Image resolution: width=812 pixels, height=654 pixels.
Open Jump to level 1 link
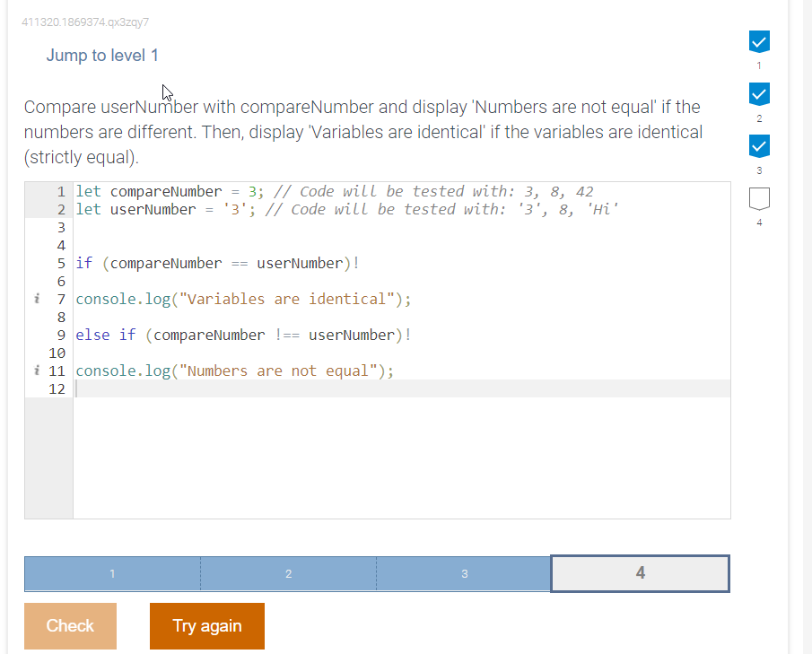101,55
